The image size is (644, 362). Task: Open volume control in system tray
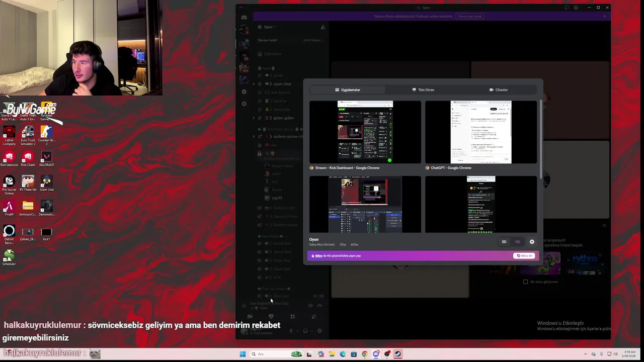click(615, 354)
